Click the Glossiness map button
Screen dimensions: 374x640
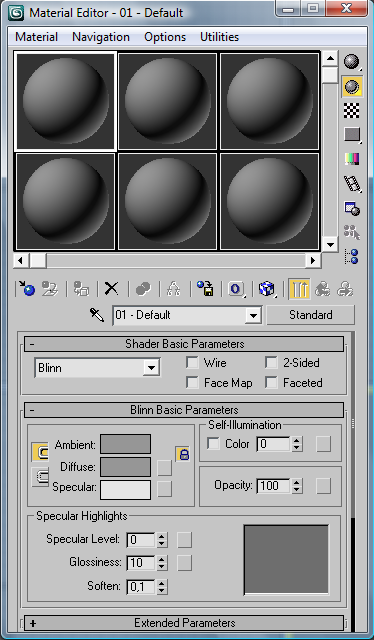pos(185,563)
